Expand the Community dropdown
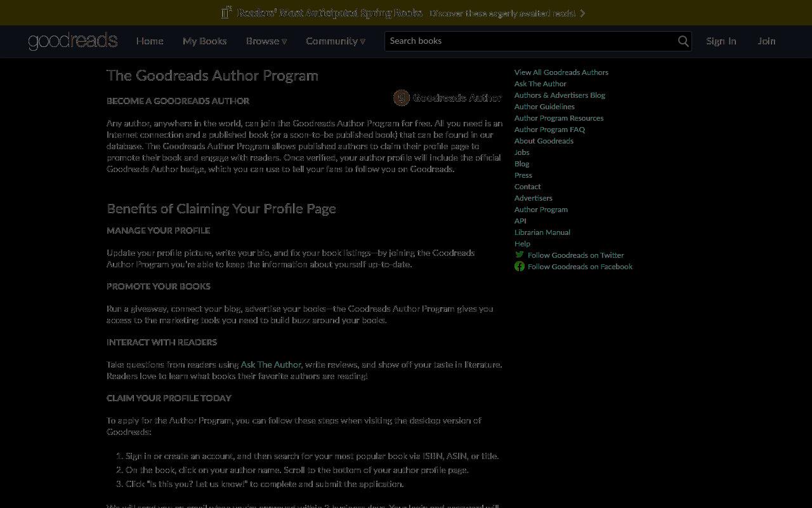This screenshot has width=812, height=508. (x=336, y=41)
